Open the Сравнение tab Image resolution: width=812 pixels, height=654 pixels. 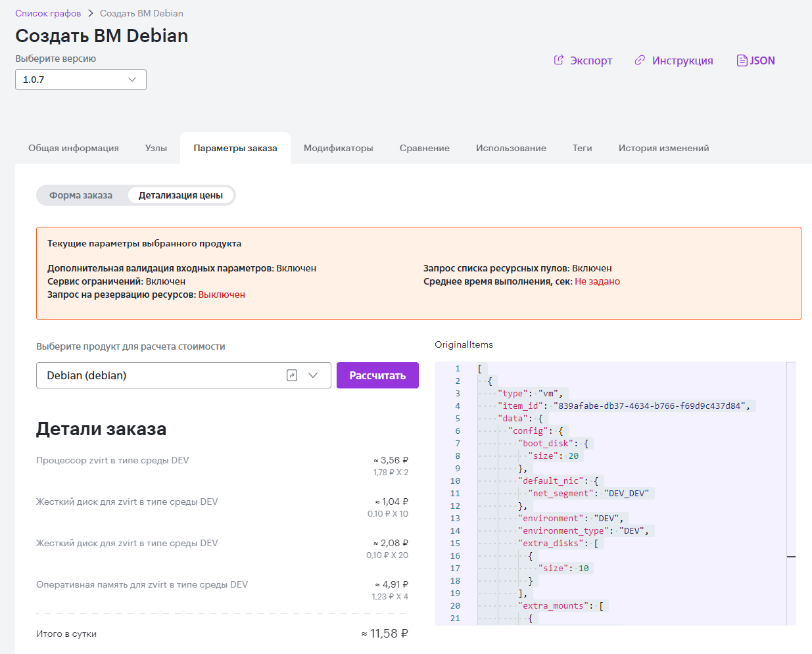coord(425,148)
